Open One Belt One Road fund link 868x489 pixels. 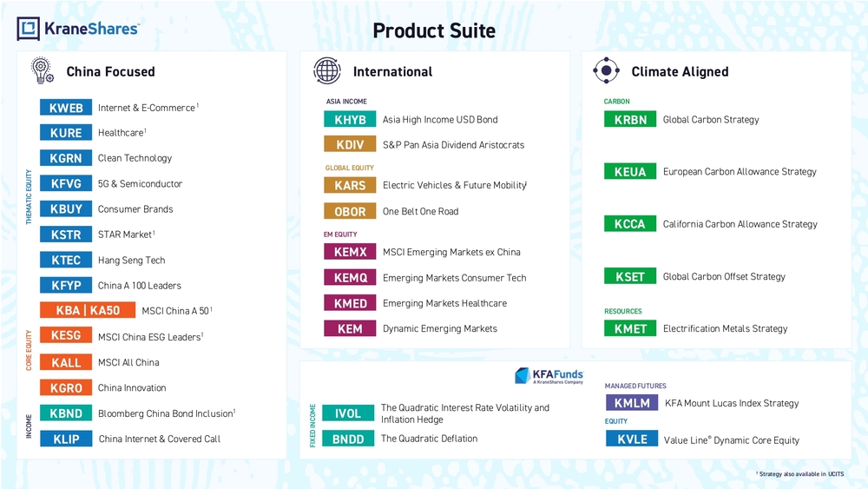[420, 212]
